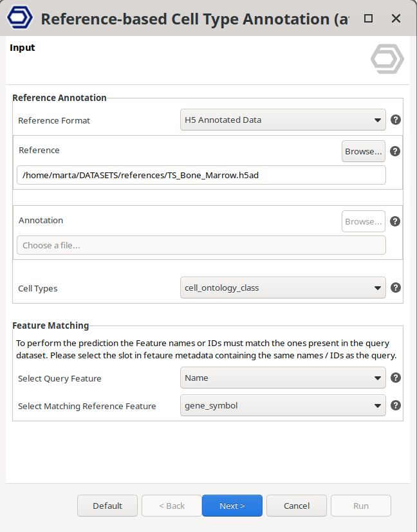Click the help icon for Select Query Feature
Viewport: 417px width, 532px height.
pyautogui.click(x=396, y=378)
